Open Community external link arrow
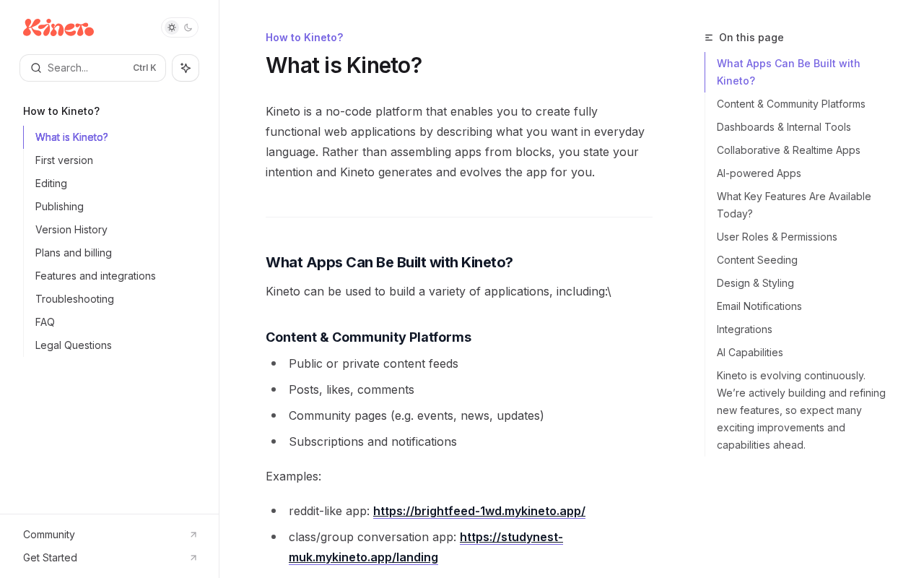924x578 pixels. coord(193,535)
